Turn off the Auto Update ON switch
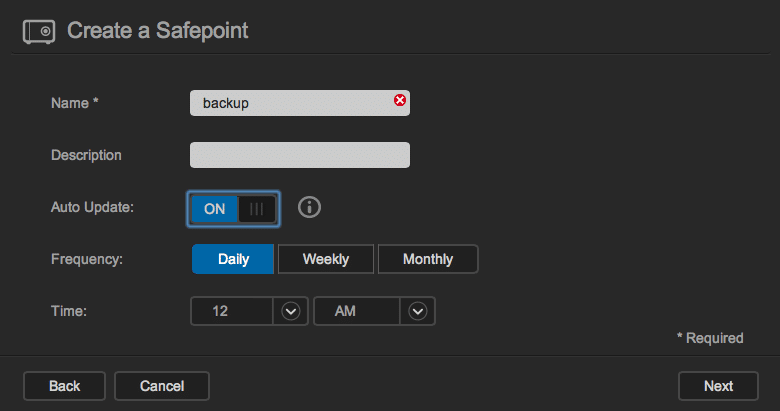This screenshot has height=411, width=780. click(x=233, y=209)
